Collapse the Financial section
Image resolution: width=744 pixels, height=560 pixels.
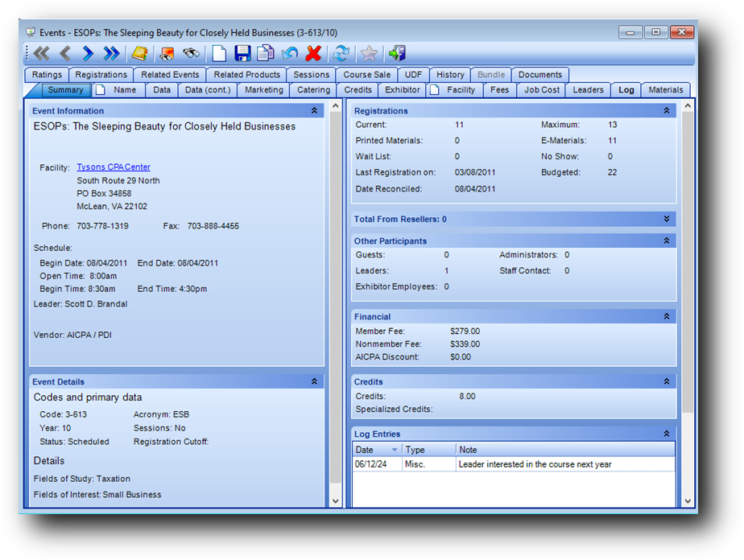[x=666, y=317]
